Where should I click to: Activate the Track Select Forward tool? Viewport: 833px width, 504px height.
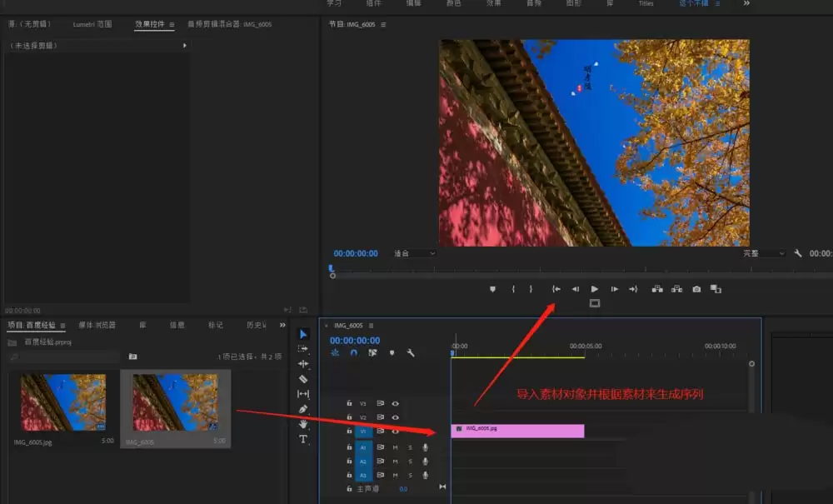point(303,349)
